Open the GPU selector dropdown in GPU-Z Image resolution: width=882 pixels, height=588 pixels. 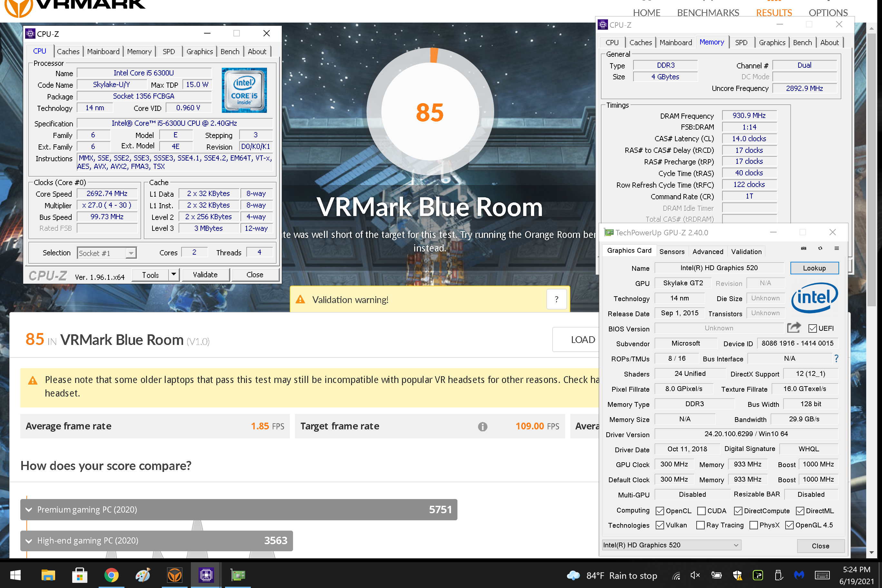tap(671, 545)
